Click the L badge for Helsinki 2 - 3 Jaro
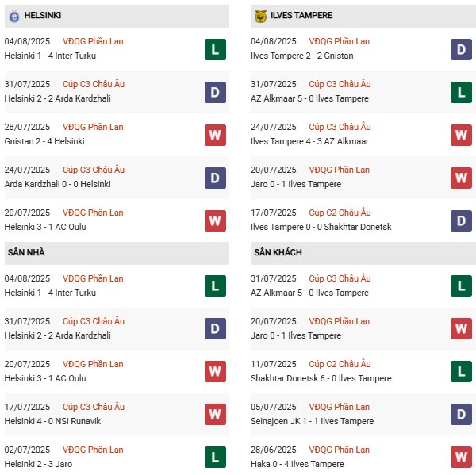 click(x=214, y=458)
